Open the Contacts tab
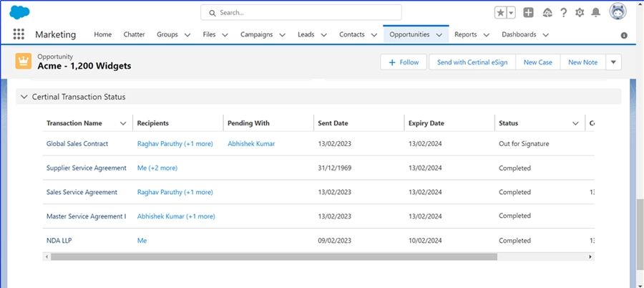644x288 pixels. point(351,34)
